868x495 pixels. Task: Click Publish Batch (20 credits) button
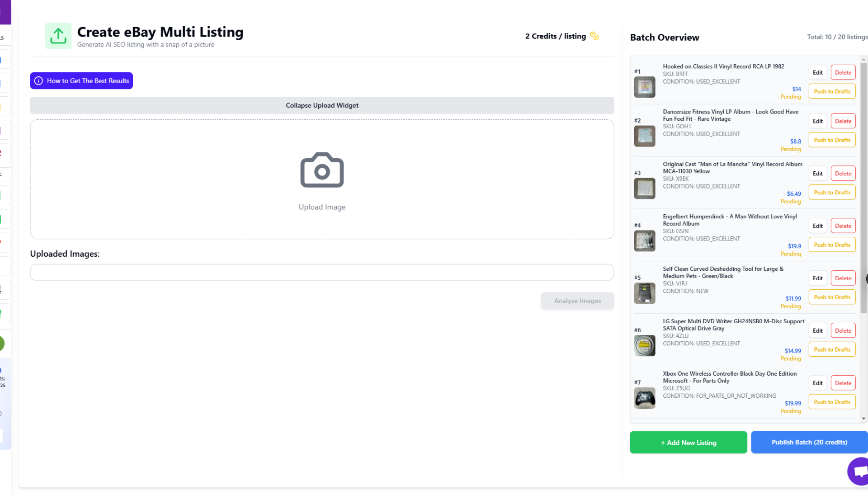click(x=810, y=442)
